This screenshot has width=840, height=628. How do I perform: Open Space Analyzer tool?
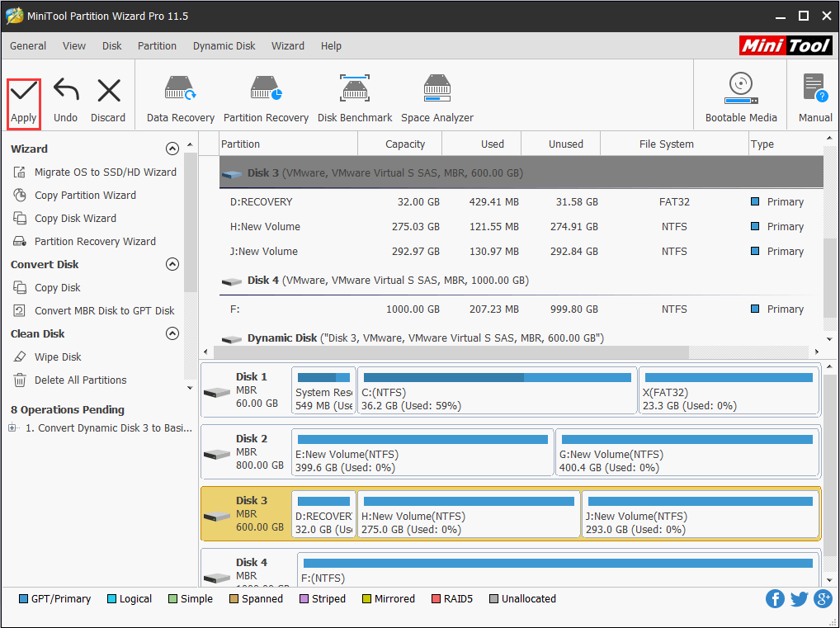[437, 100]
